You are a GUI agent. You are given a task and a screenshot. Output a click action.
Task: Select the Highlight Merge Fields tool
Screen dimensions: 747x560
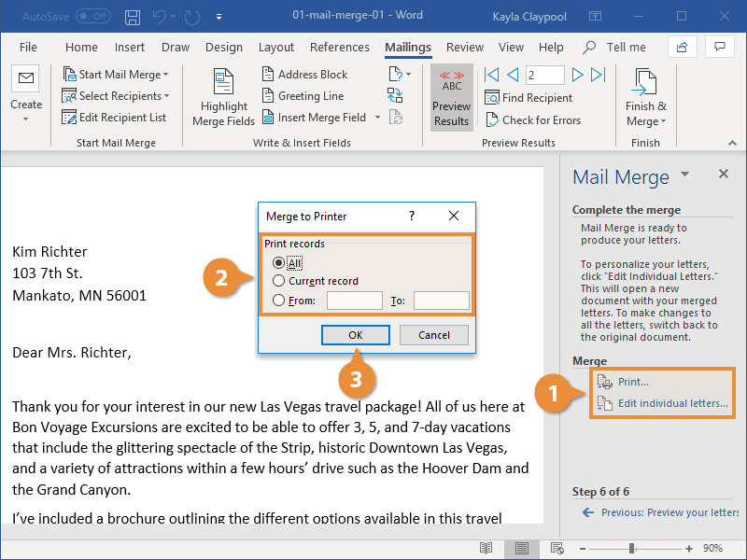click(x=223, y=96)
